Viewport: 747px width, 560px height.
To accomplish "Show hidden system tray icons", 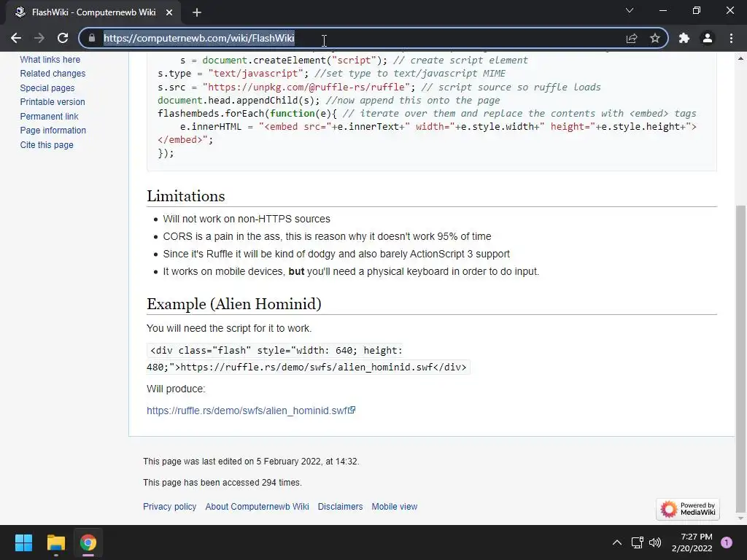I will [617, 542].
